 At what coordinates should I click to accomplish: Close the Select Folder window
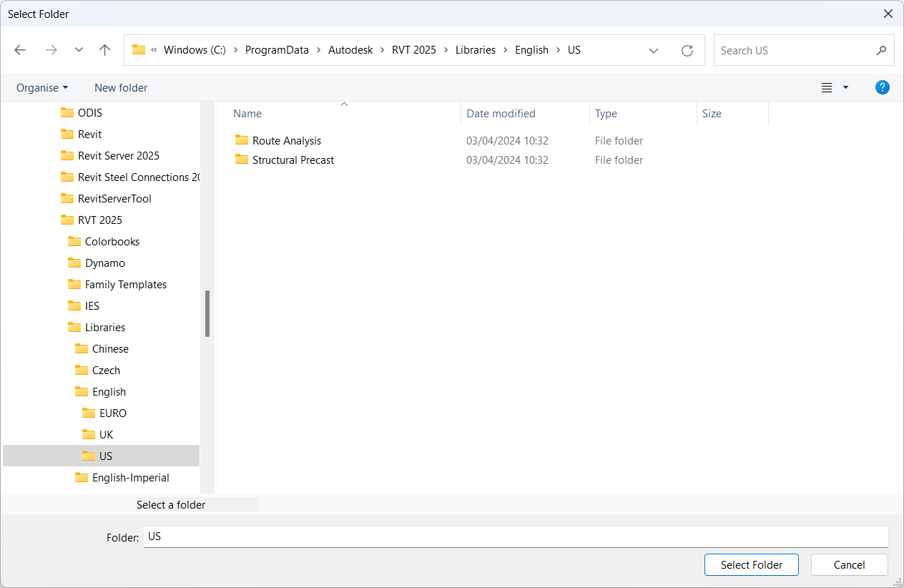[888, 14]
